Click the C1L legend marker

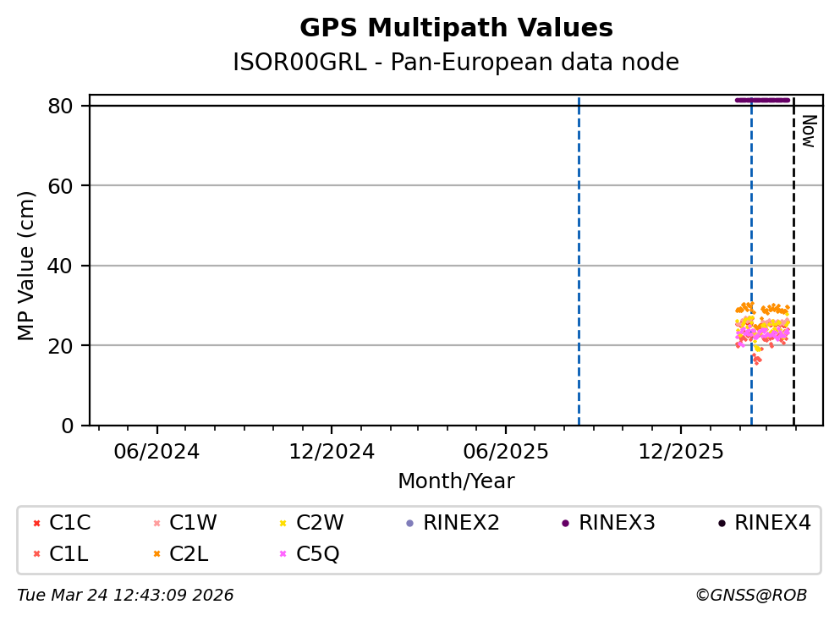(36, 554)
